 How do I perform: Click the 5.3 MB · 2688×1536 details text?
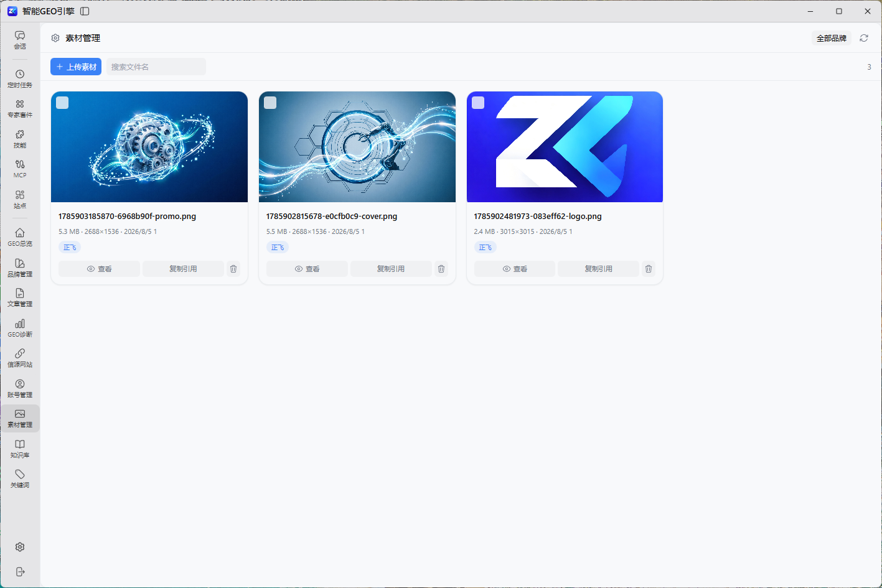pyautogui.click(x=108, y=231)
